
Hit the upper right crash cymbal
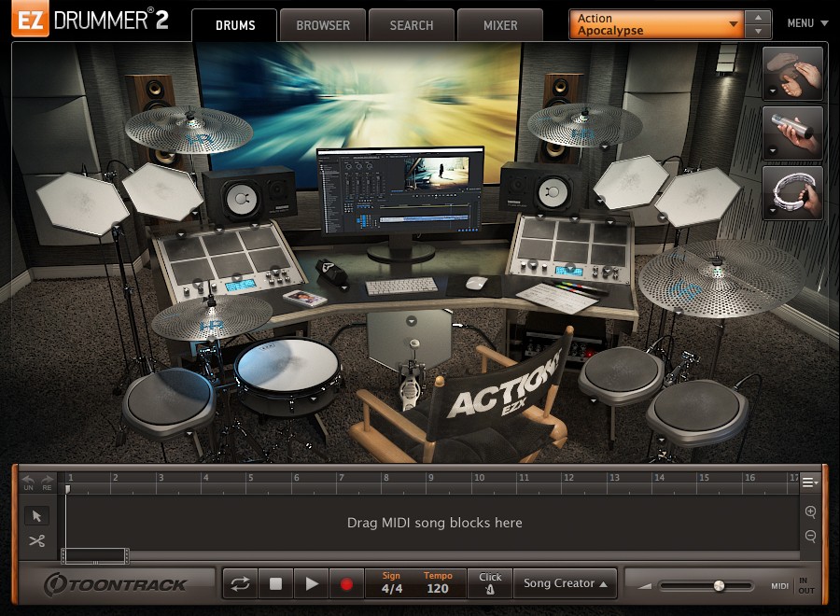tap(584, 126)
